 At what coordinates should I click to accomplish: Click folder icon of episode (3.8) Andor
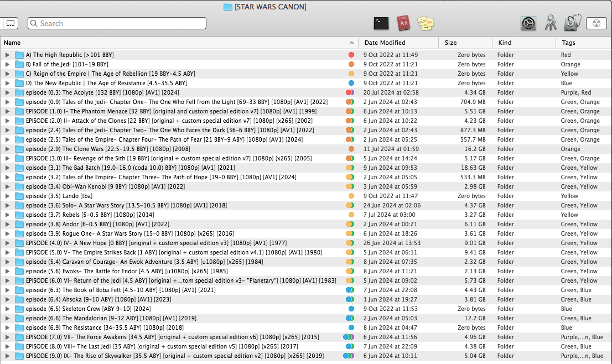tap(19, 224)
